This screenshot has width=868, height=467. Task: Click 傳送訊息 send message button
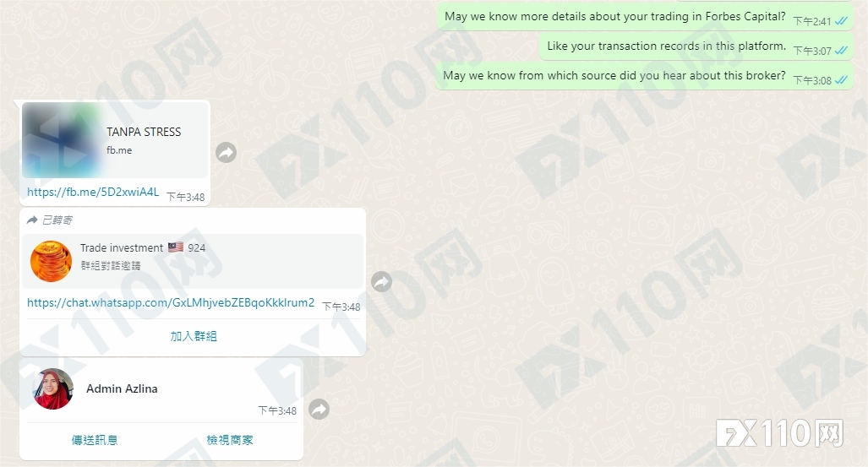(x=95, y=441)
